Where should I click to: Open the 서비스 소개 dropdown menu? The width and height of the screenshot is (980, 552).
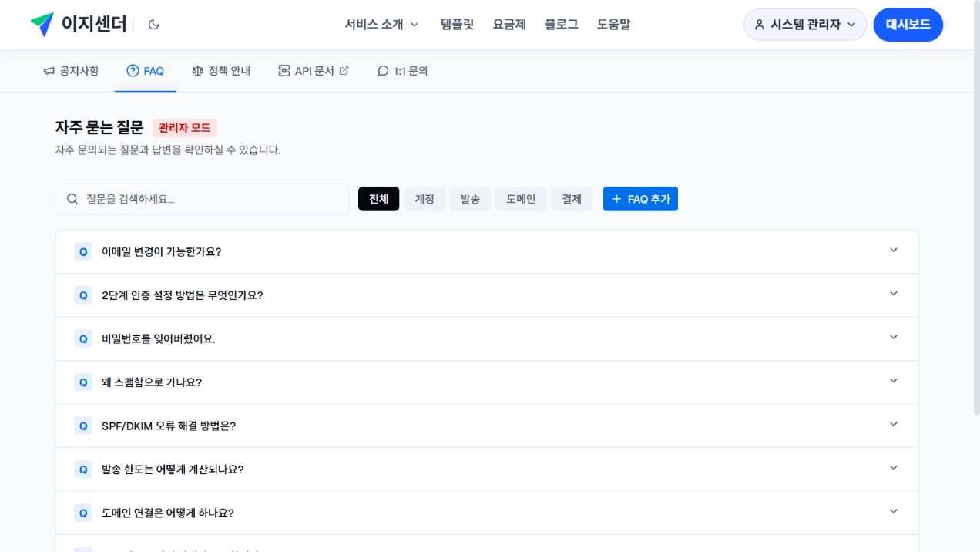[381, 25]
